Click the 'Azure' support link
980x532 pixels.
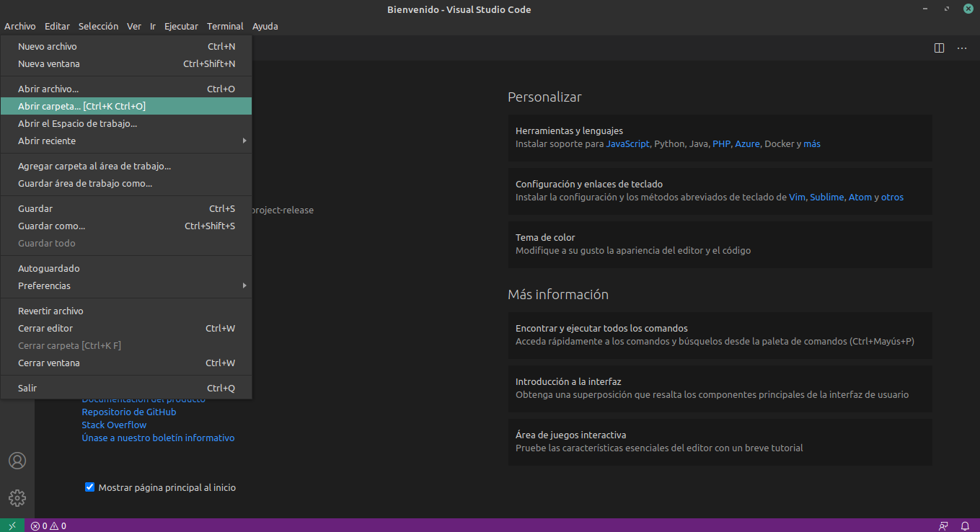[x=747, y=143]
